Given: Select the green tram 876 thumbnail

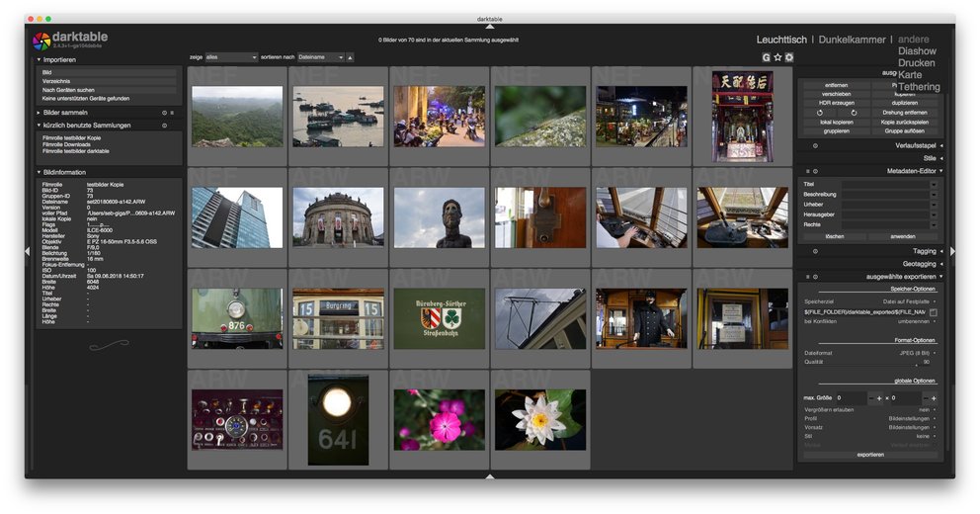Looking at the screenshot, I should click(x=237, y=318).
